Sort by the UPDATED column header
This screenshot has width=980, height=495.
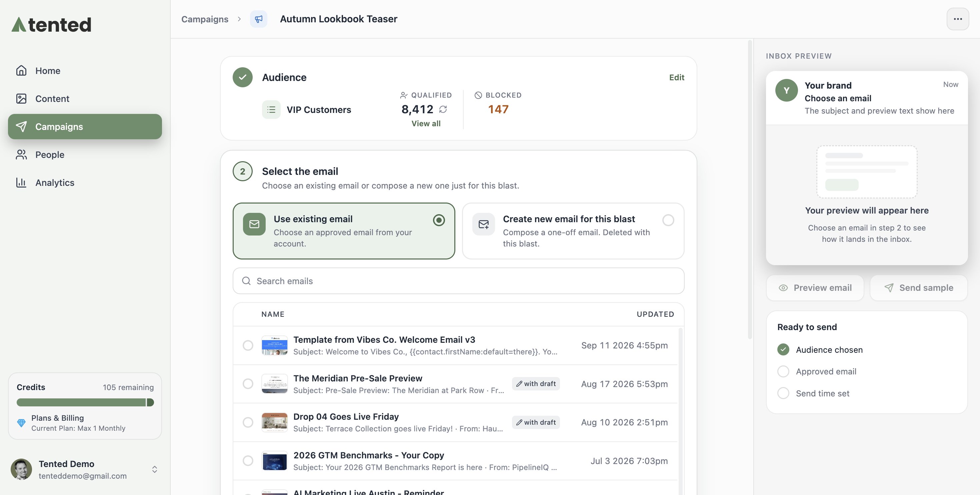(x=655, y=314)
